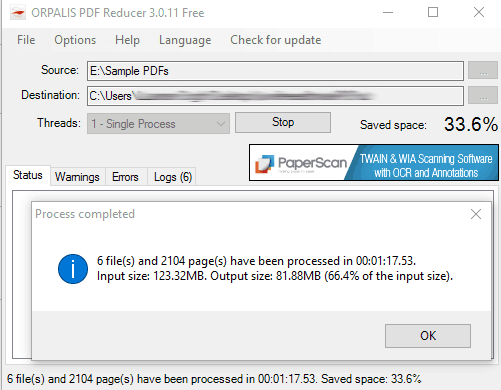Click the Stop button
Image resolution: width=501 pixels, height=390 pixels.
click(x=283, y=122)
